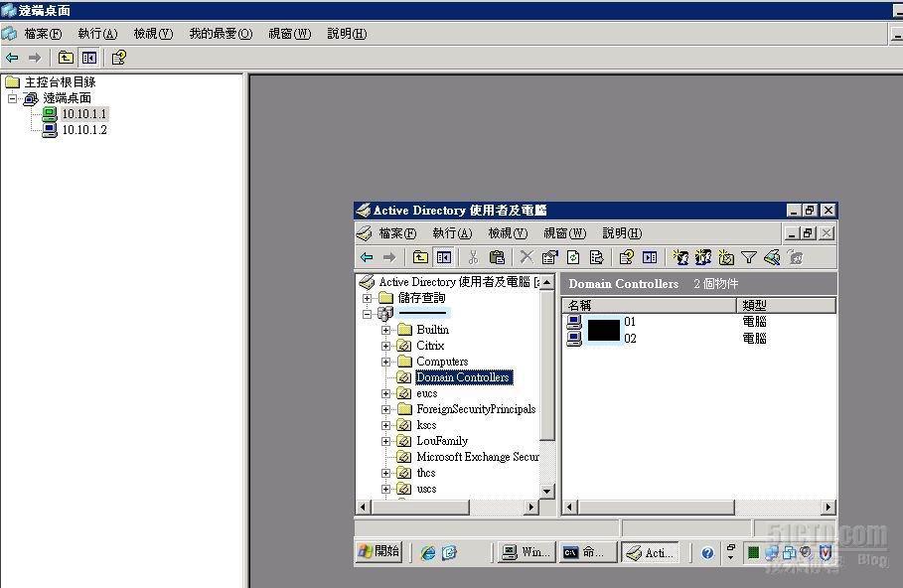
Task: Click the Delete X icon in Active Directory toolbar
Action: (527, 257)
